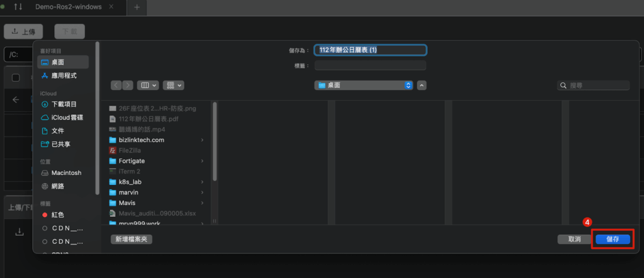Open iCloud雲碟 in the sidebar
This screenshot has height=278, width=644.
67,118
